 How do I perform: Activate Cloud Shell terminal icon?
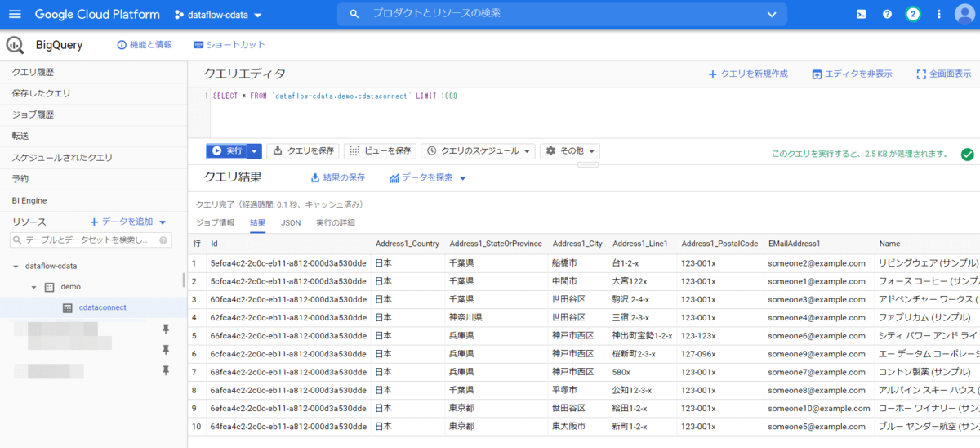point(862,15)
